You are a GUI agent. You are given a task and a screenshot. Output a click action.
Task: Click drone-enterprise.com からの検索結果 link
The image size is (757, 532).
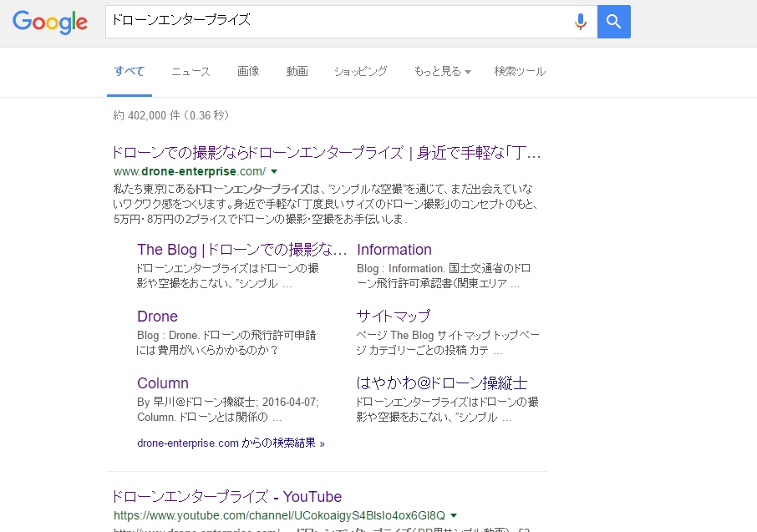point(231,443)
